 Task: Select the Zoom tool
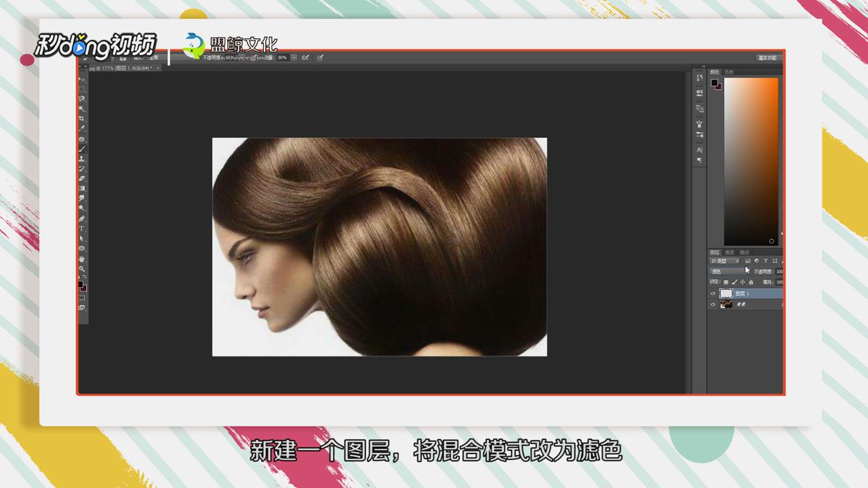click(83, 268)
